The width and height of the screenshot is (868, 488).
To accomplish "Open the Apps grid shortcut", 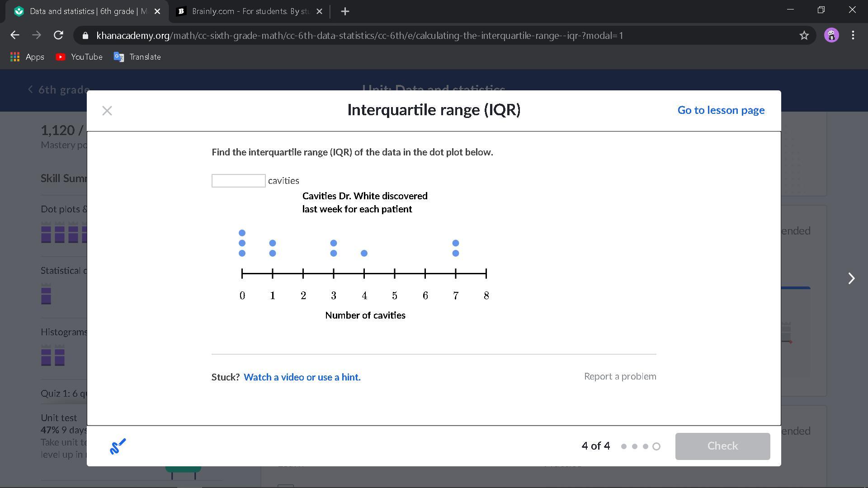I will pyautogui.click(x=27, y=57).
